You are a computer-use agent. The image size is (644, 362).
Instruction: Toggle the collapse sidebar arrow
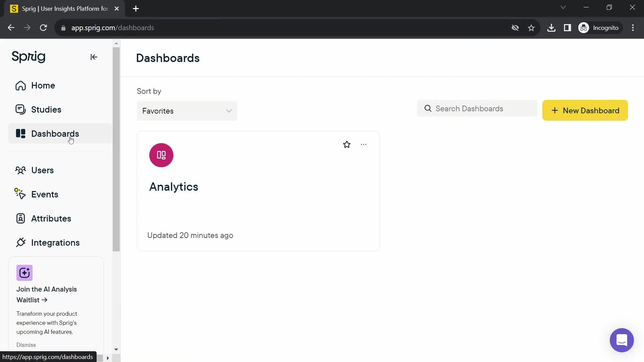pos(93,57)
